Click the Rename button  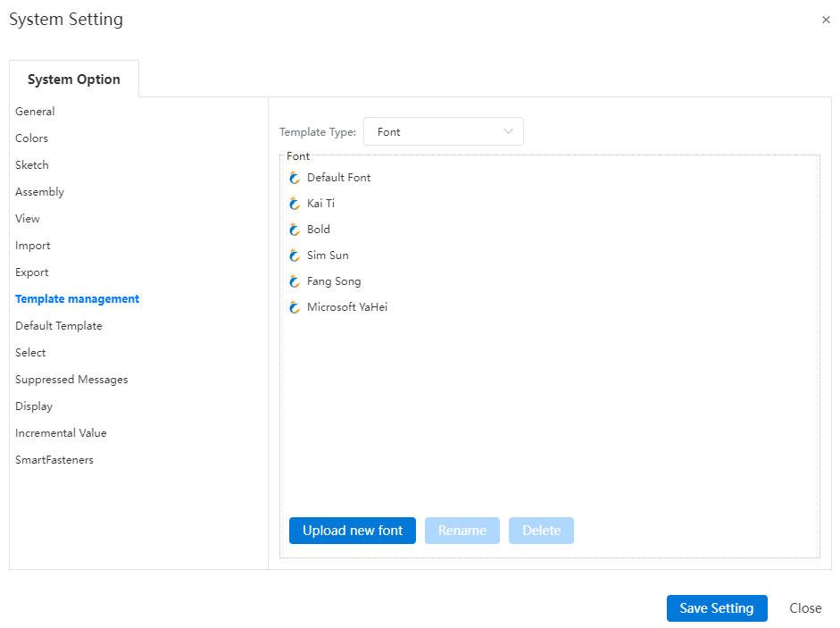[462, 531]
